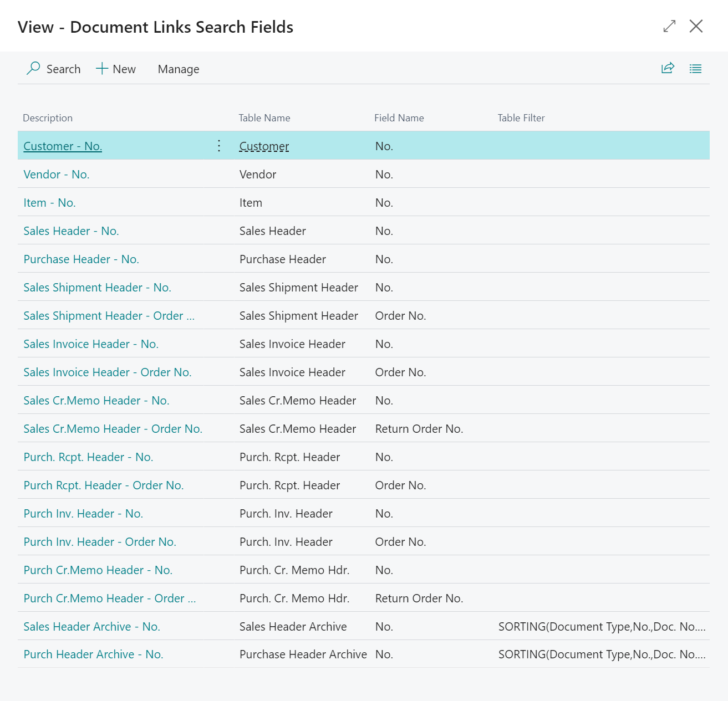Open the Share icon
The image size is (728, 701).
click(668, 68)
